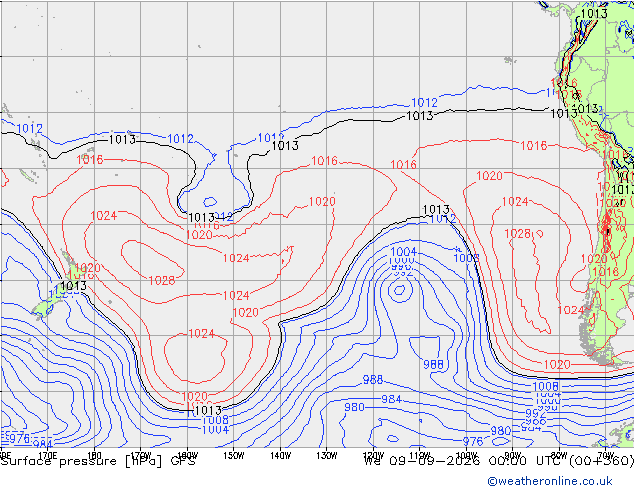Click the red '1028' label northeast of New Zealand
Viewport: 634px width, 490px height.
point(162,281)
